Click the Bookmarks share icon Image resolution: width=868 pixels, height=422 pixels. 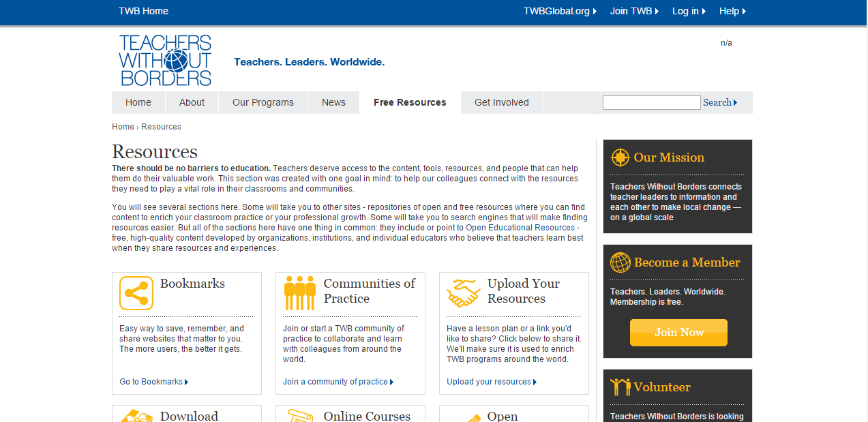tap(136, 293)
